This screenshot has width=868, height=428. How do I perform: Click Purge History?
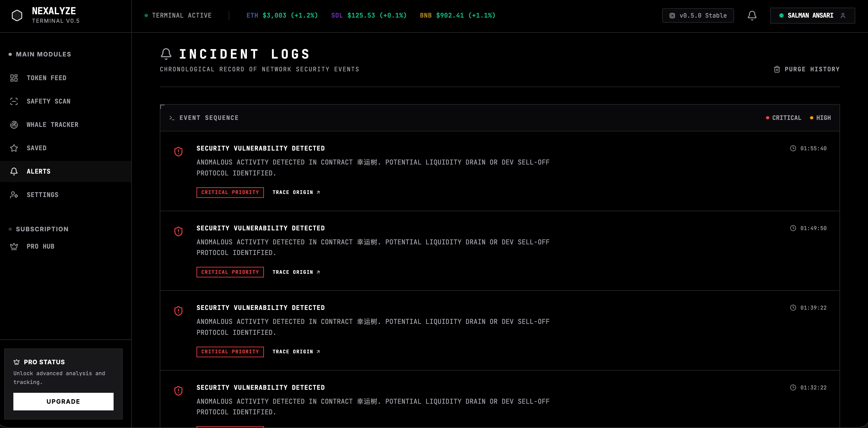(x=807, y=70)
